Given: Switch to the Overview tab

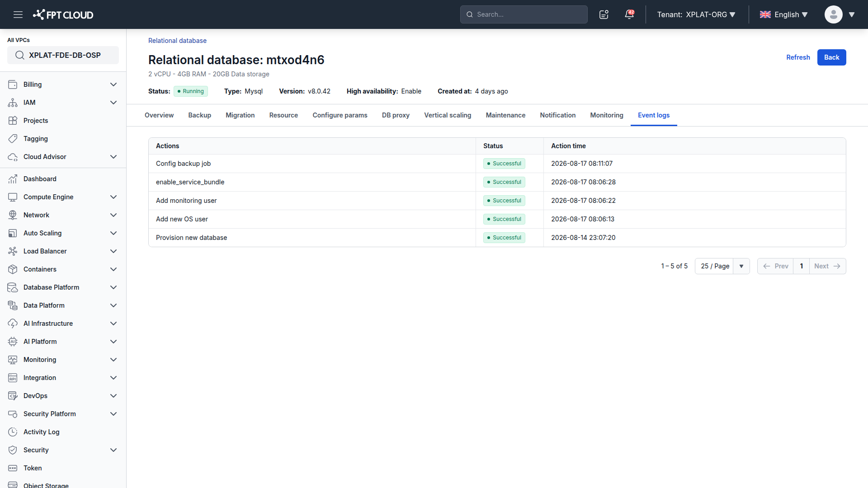Looking at the screenshot, I should click(x=159, y=115).
